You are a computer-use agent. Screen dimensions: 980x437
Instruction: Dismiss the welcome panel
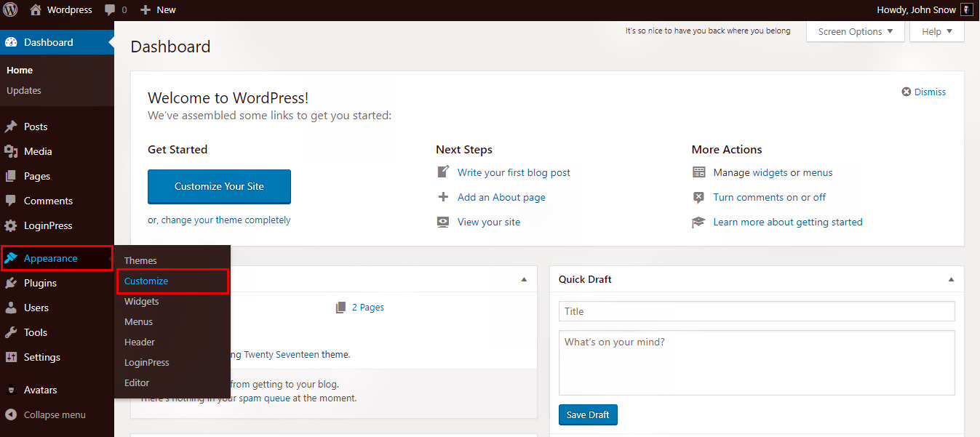click(x=924, y=92)
